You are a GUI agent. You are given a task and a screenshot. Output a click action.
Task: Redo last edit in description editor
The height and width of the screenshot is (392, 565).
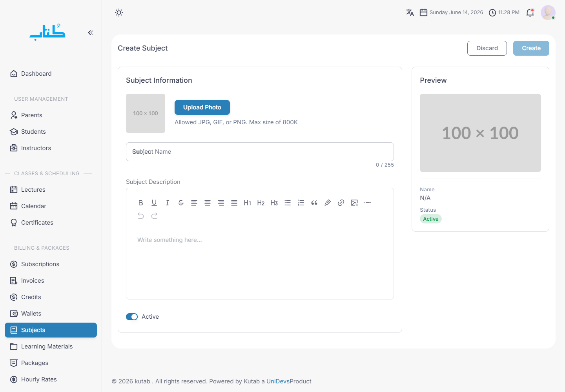(x=154, y=216)
